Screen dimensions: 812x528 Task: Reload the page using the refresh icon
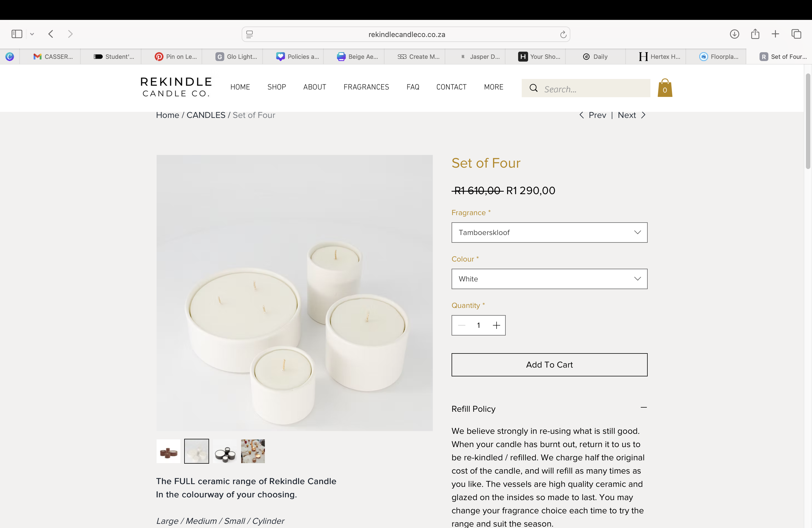point(563,35)
